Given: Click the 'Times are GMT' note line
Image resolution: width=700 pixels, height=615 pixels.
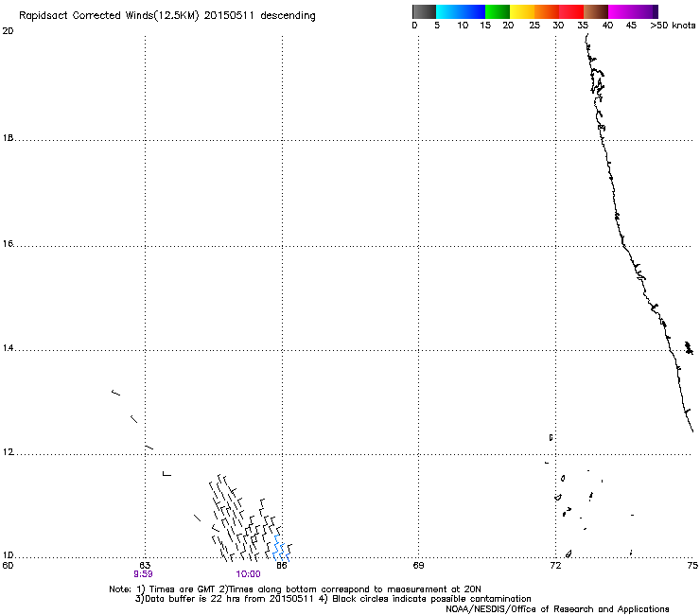Looking at the screenshot, I should coord(294,589).
